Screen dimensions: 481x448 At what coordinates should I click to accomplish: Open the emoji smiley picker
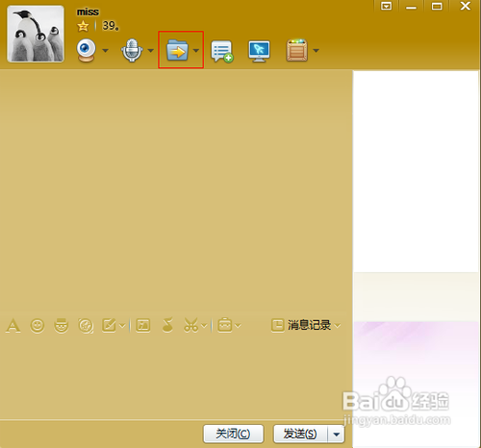point(38,326)
